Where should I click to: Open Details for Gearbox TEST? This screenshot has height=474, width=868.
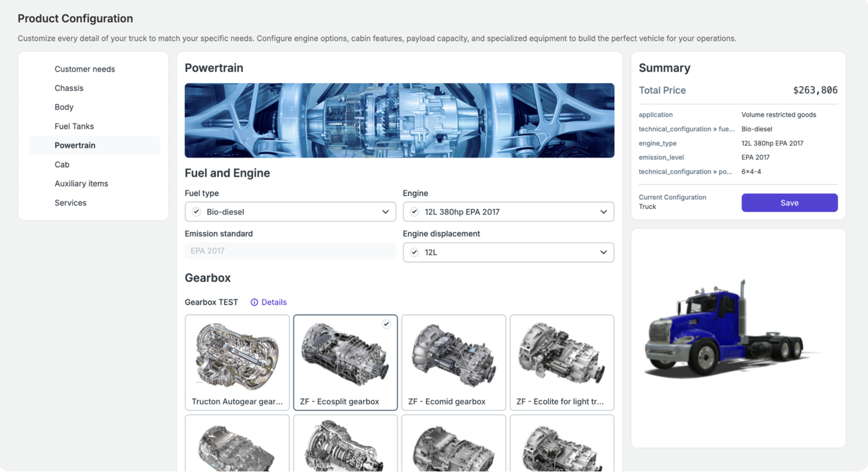click(x=274, y=302)
